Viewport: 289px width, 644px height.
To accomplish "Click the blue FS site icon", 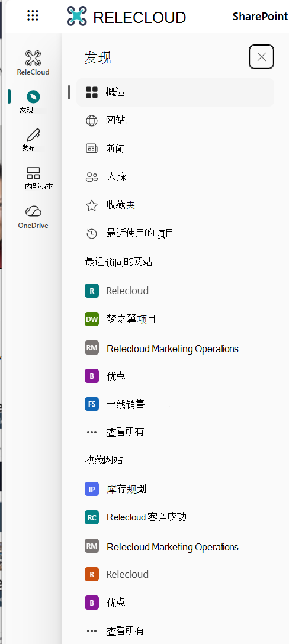I will pos(92,404).
